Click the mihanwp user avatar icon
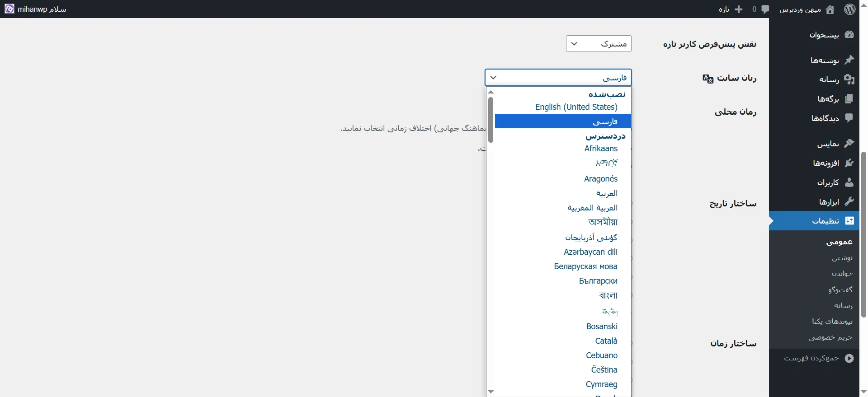Screen dimensions: 868x397 click(9, 9)
